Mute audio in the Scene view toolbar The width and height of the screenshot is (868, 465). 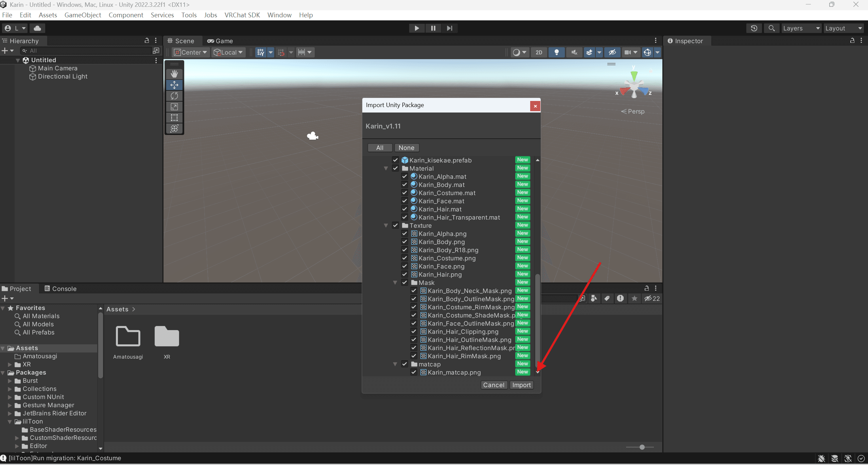pyautogui.click(x=574, y=52)
